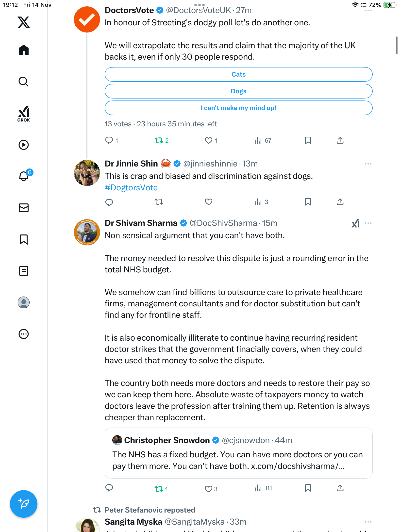Open the #DogtorsVote hashtag
The height and width of the screenshot is (532, 399).
[131, 188]
